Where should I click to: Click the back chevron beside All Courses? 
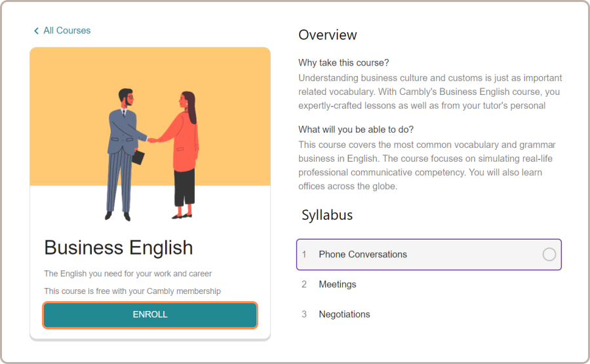(37, 31)
